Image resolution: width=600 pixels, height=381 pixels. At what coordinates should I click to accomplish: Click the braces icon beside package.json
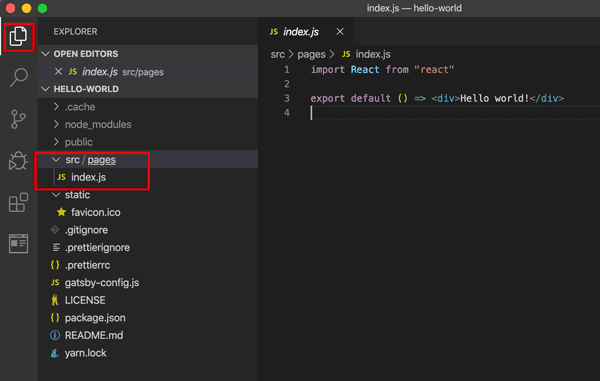(55, 318)
